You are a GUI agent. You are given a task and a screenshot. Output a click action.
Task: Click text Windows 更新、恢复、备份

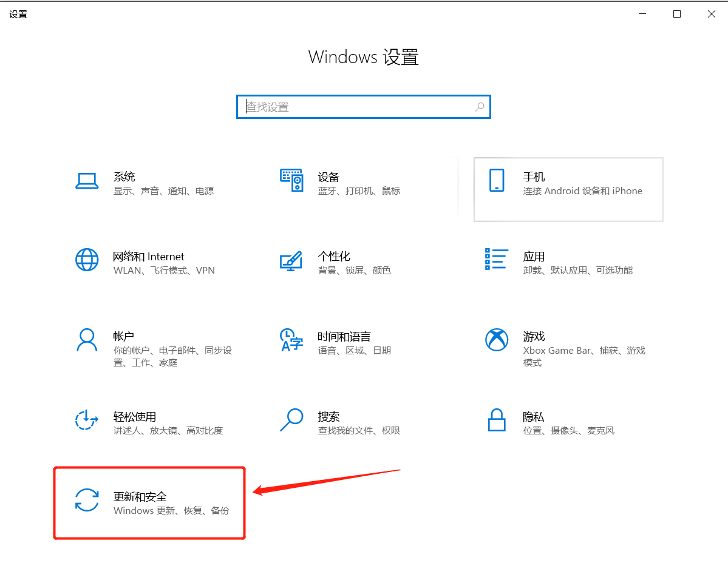171,511
